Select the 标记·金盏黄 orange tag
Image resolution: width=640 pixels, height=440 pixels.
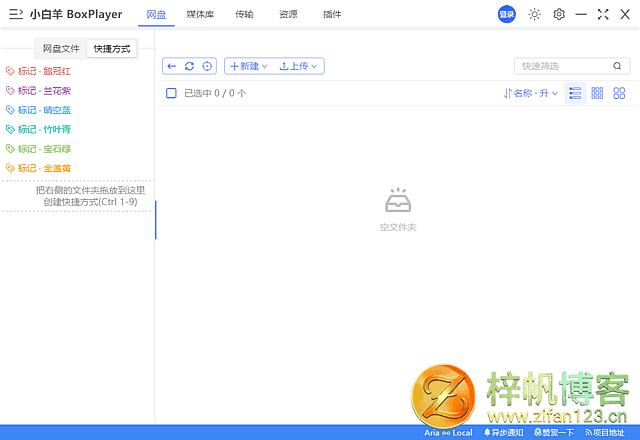38,168
